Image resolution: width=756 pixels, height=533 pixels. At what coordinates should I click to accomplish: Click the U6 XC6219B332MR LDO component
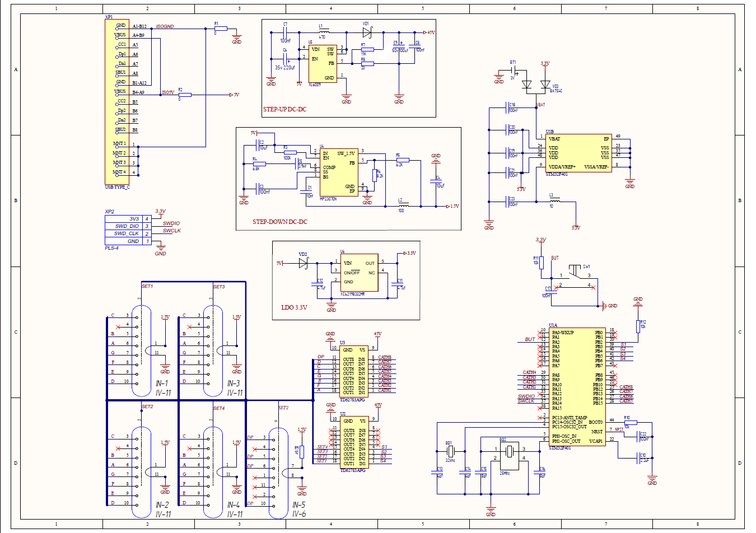coord(359,273)
